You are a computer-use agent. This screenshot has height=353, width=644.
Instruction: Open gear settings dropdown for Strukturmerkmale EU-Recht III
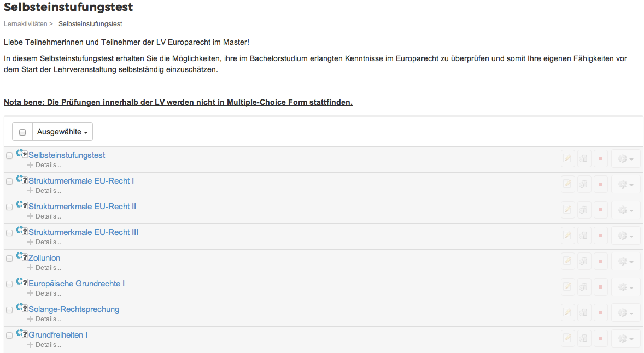(x=625, y=236)
